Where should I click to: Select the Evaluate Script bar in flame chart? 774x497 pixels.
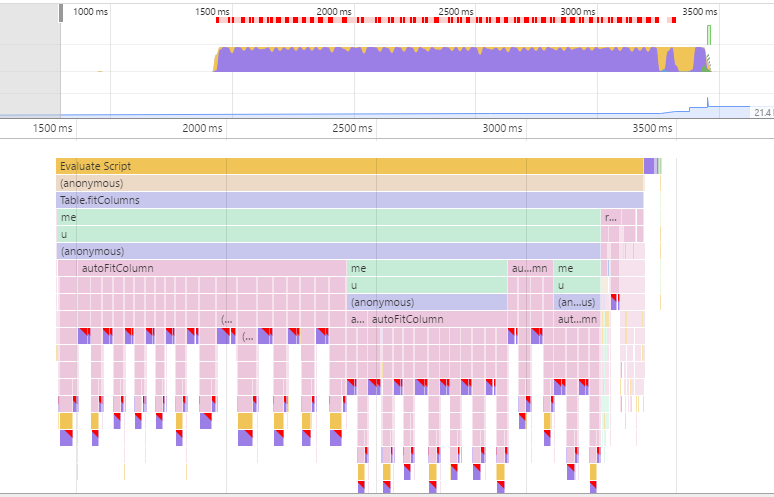(x=349, y=166)
